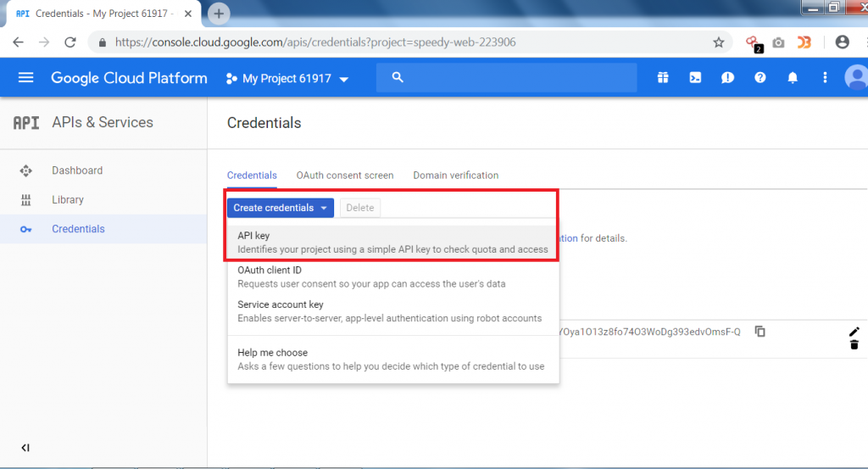Image resolution: width=868 pixels, height=469 pixels.
Task: Open the three-dot settings menu
Action: click(825, 78)
